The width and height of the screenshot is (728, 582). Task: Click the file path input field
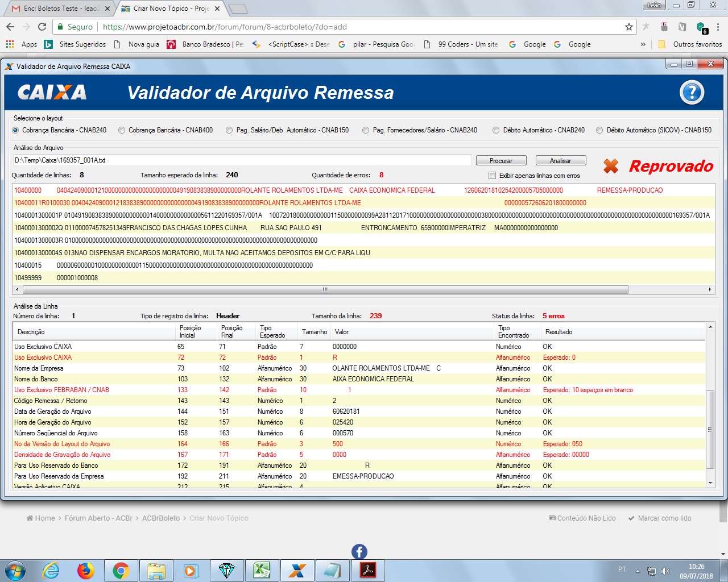pos(242,160)
